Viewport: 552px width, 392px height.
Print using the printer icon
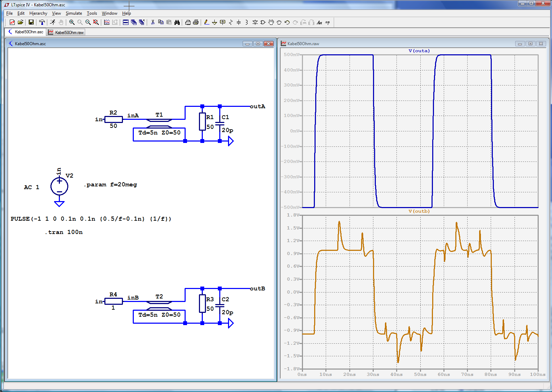click(x=196, y=22)
